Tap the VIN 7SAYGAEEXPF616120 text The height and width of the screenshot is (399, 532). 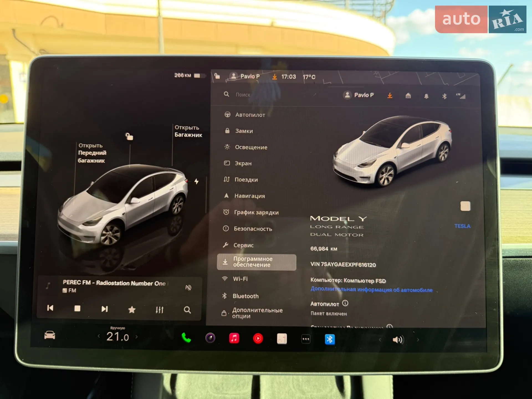(343, 265)
